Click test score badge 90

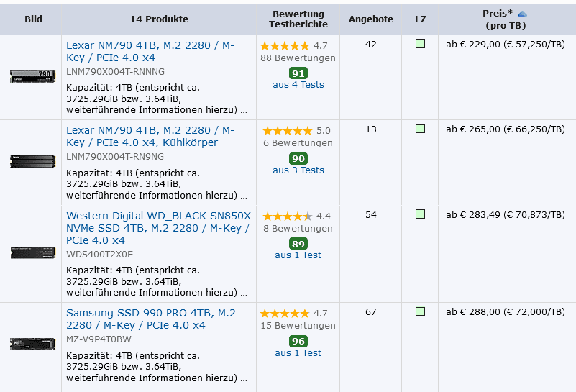tap(298, 158)
